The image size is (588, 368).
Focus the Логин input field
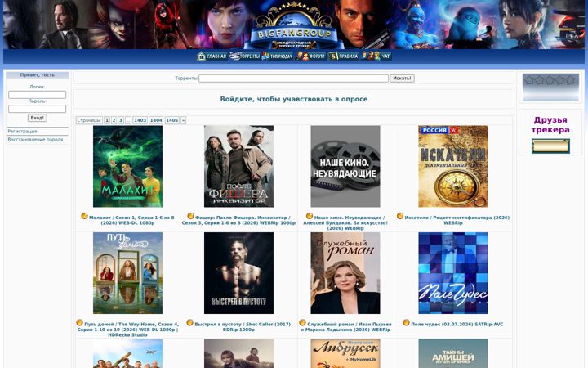[x=37, y=95]
